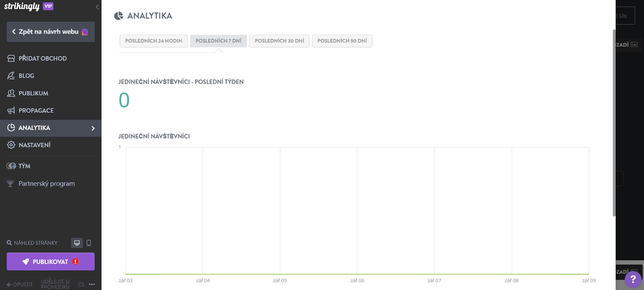Publish the site with Publikovat
The height and width of the screenshot is (290, 644).
click(x=50, y=262)
